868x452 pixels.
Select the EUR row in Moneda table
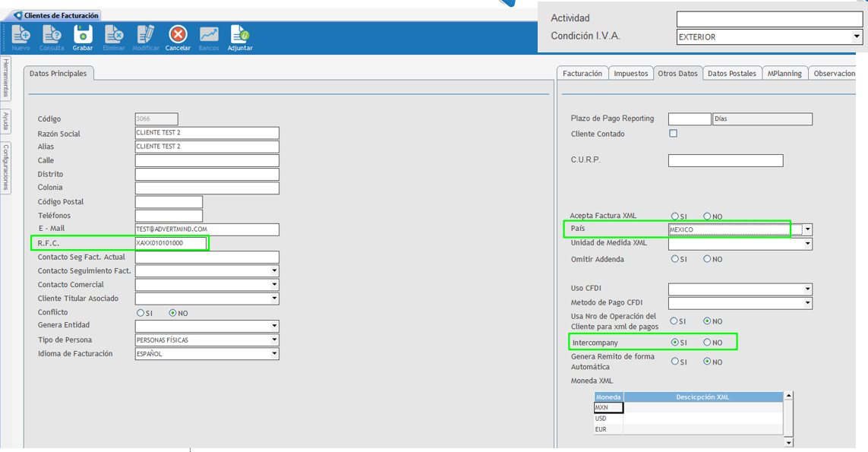[x=689, y=429]
